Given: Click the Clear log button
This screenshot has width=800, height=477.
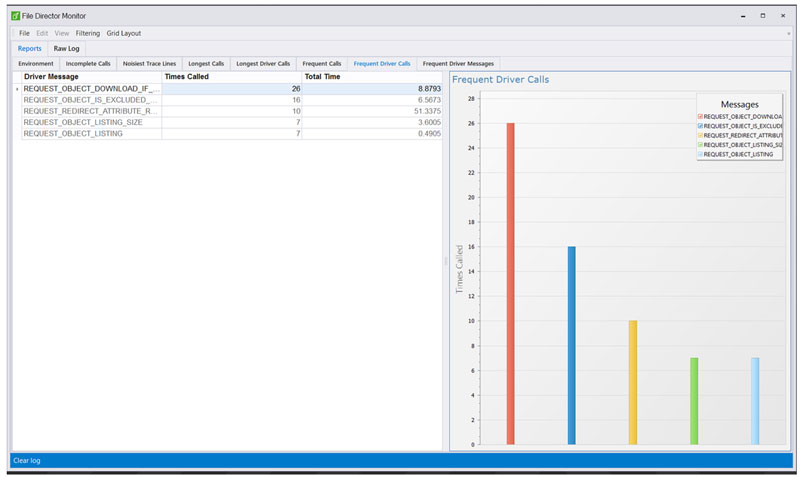Looking at the screenshot, I should 27,461.
